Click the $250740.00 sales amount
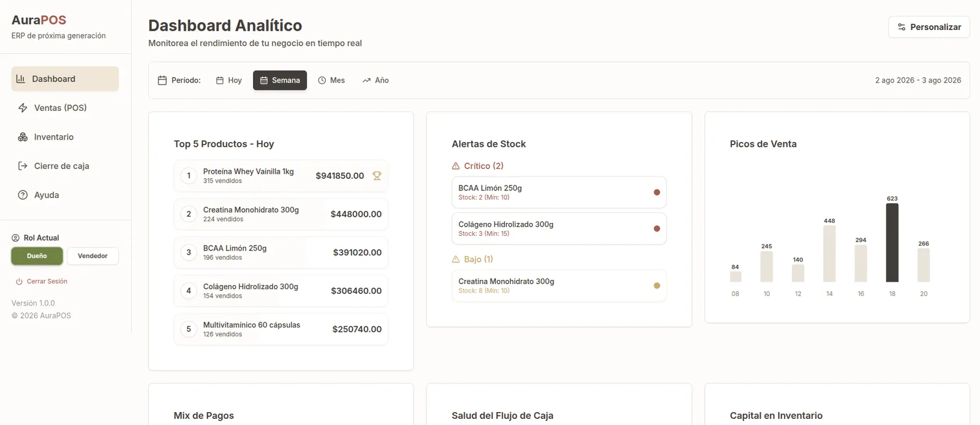This screenshot has height=425, width=980. 357,329
